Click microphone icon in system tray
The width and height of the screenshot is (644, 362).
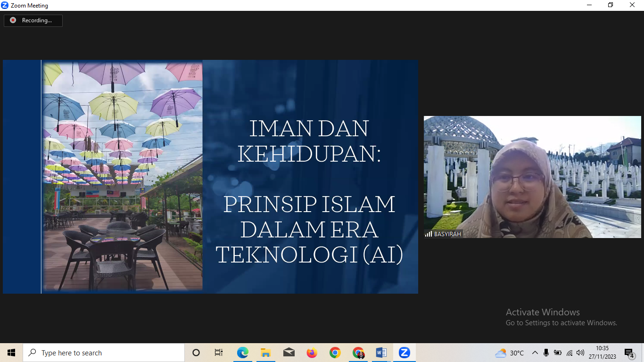pos(546,353)
